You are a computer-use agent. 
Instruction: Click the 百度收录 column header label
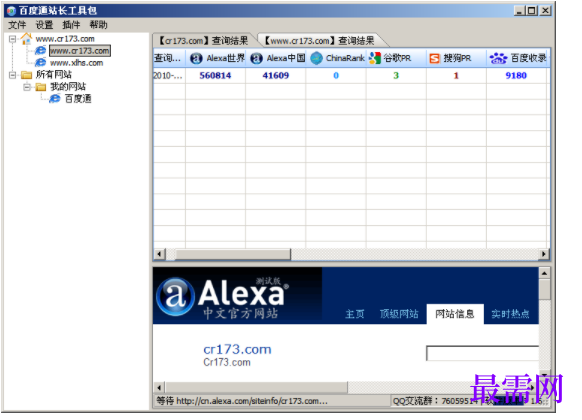[529, 58]
